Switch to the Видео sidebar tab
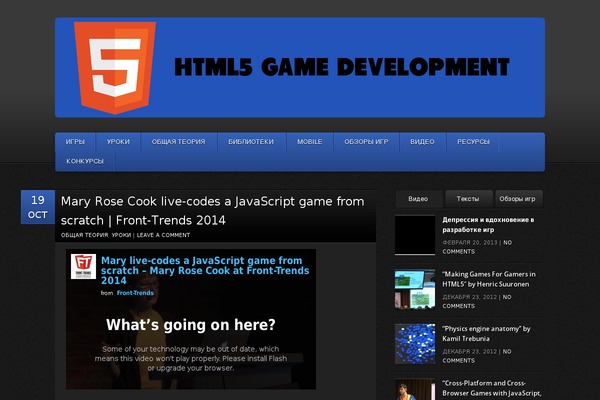Screen dimensions: 600x400 click(418, 199)
